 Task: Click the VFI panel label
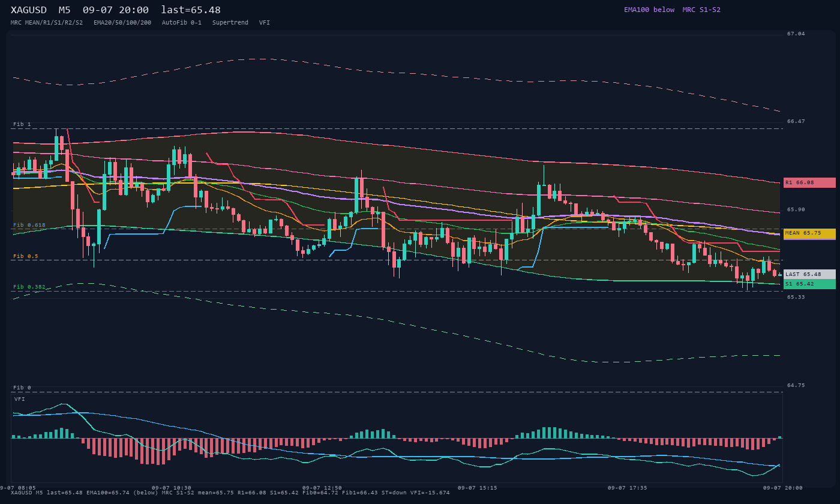coord(20,399)
